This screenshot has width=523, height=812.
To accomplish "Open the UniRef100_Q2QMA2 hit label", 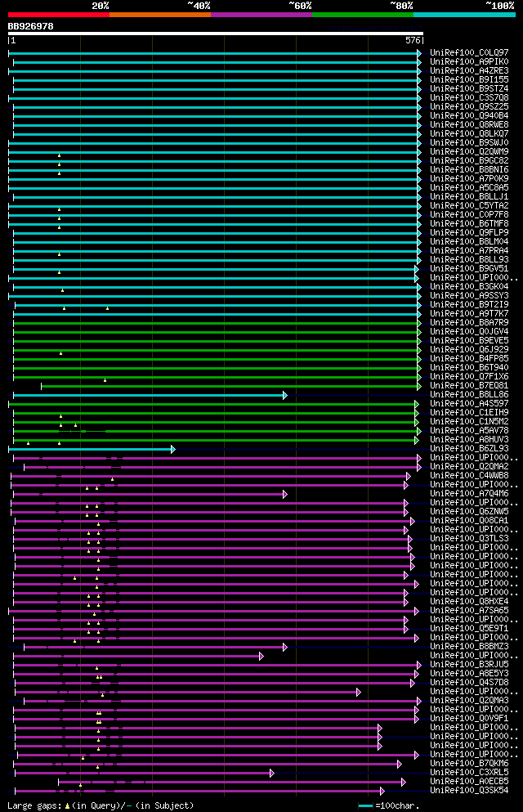I will (x=469, y=467).
